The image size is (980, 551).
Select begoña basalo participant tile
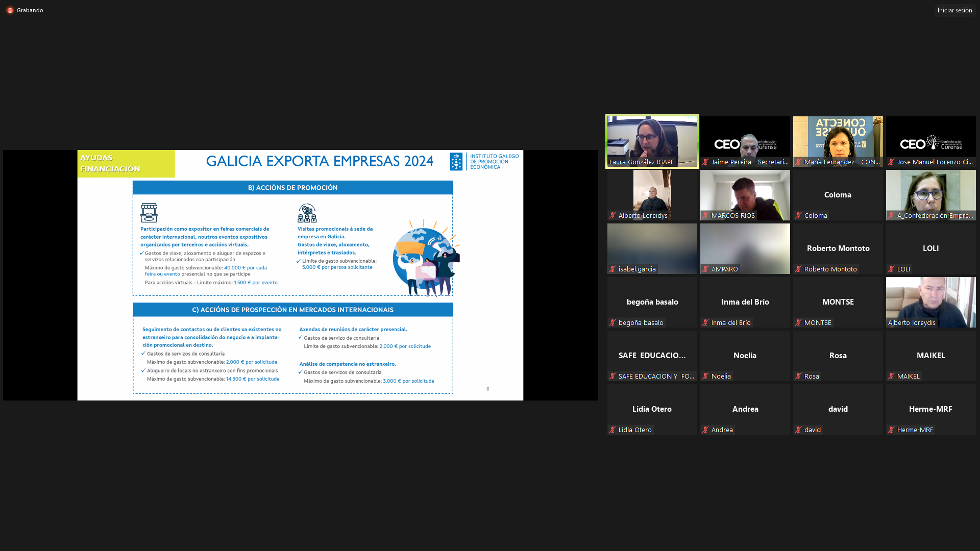click(x=652, y=302)
